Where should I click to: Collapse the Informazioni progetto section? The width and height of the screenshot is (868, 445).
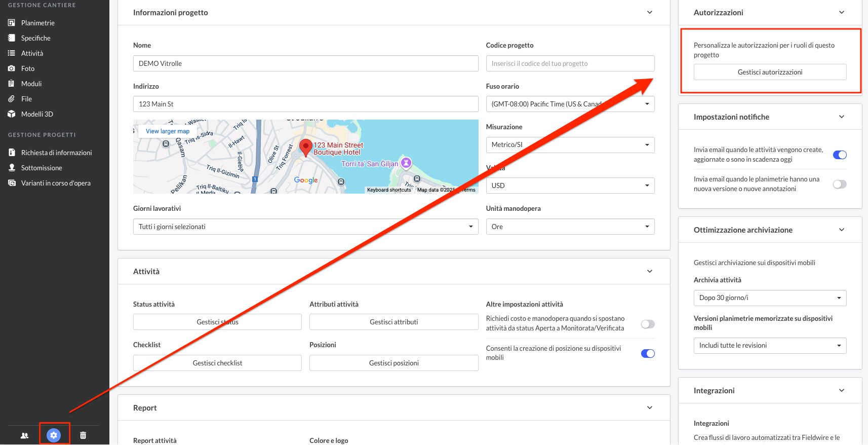tap(649, 12)
